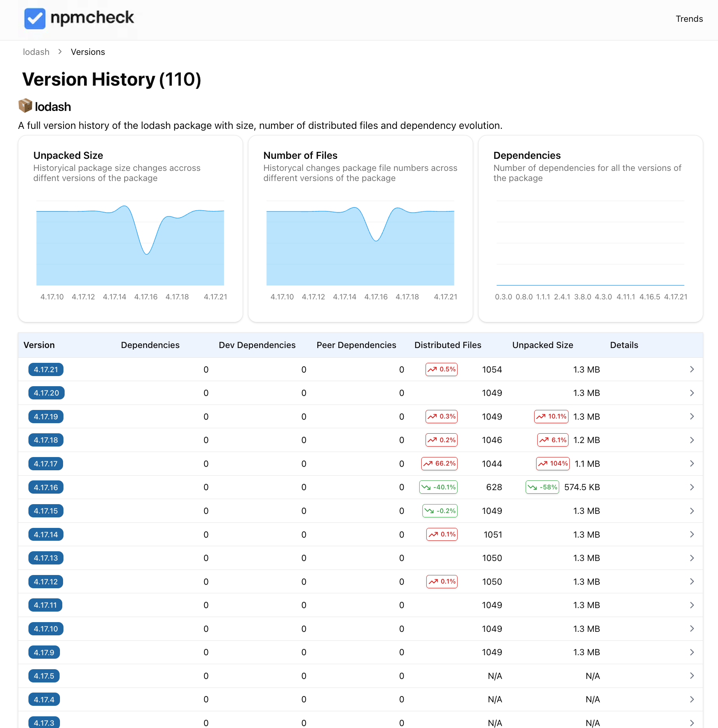718x728 pixels.
Task: Select the 4.17.21 version badge
Action: (46, 369)
